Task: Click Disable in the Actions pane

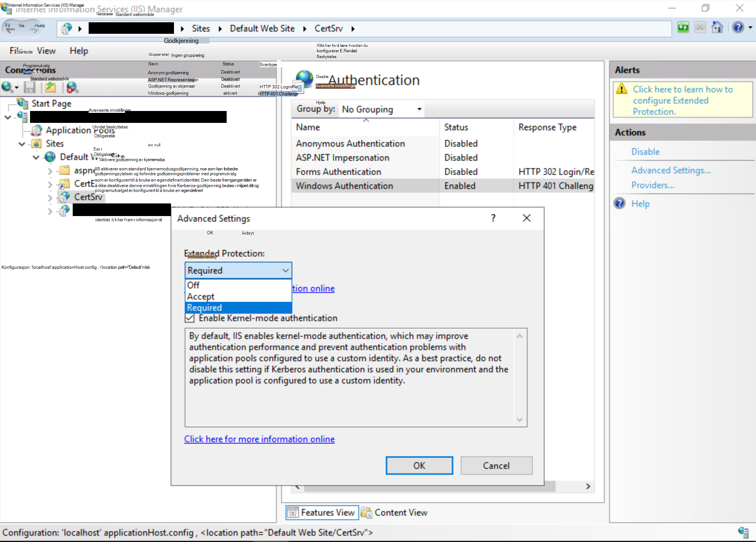Action: [x=646, y=152]
